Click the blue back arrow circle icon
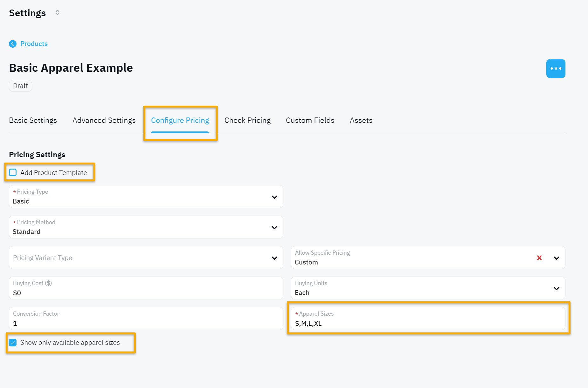Screen dimensions: 588x388 point(13,44)
